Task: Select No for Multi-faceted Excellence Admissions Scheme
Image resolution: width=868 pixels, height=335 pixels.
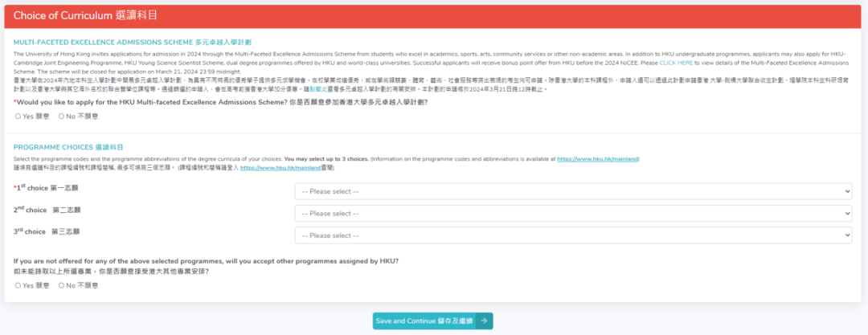Action: point(61,116)
